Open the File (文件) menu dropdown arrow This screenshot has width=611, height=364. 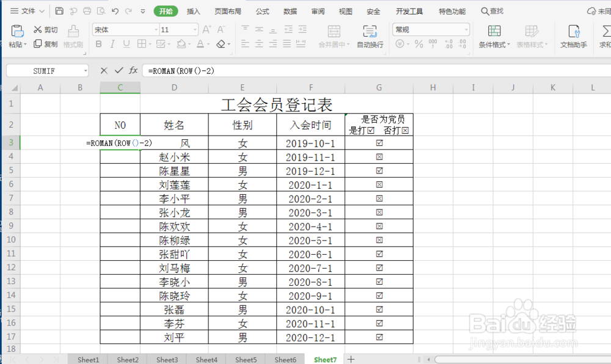tap(42, 11)
